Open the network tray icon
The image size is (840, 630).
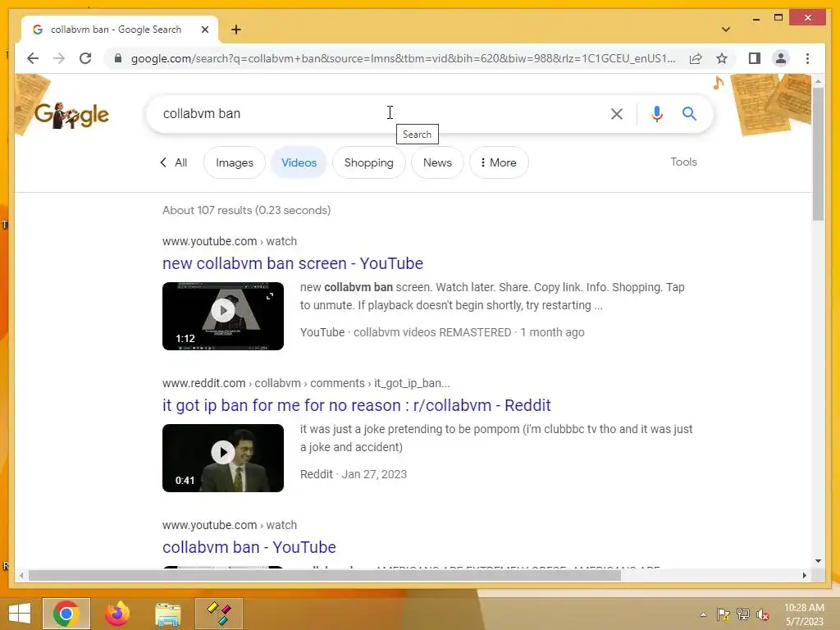[743, 614]
